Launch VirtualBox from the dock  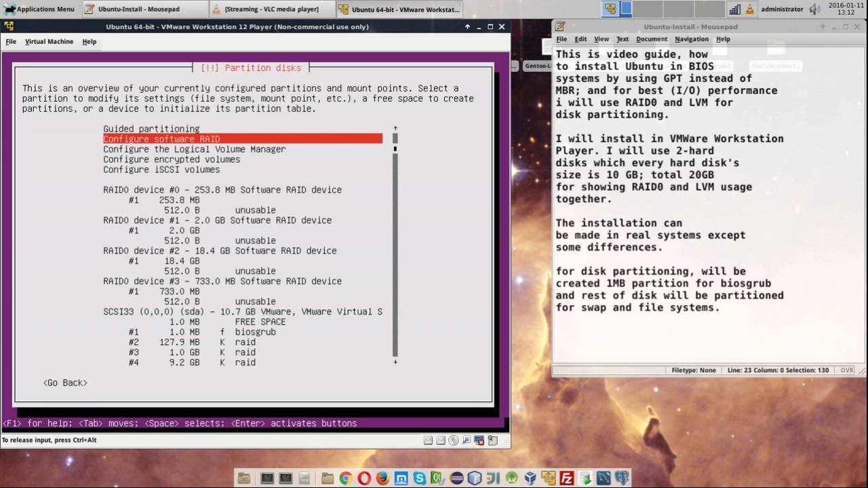tap(530, 478)
